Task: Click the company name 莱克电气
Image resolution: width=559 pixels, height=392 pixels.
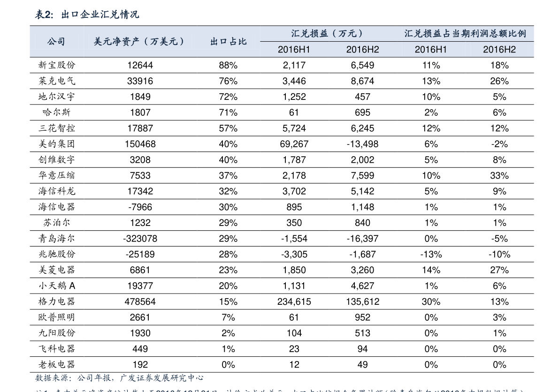Action: pos(57,81)
